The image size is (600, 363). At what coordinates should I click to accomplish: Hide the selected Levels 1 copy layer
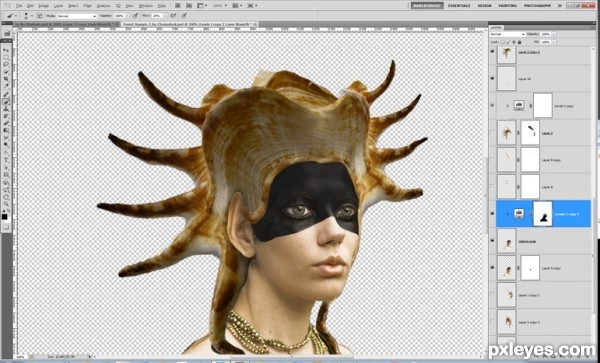492,214
